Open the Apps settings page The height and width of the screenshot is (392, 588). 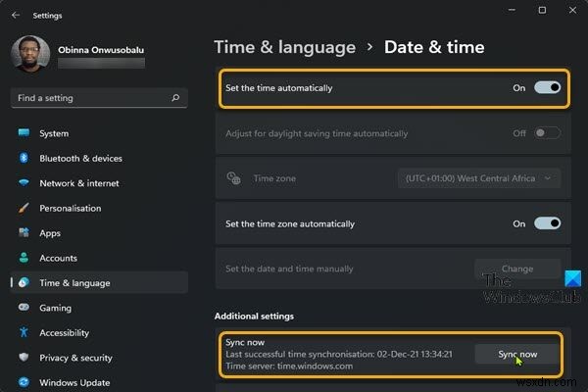(x=51, y=233)
